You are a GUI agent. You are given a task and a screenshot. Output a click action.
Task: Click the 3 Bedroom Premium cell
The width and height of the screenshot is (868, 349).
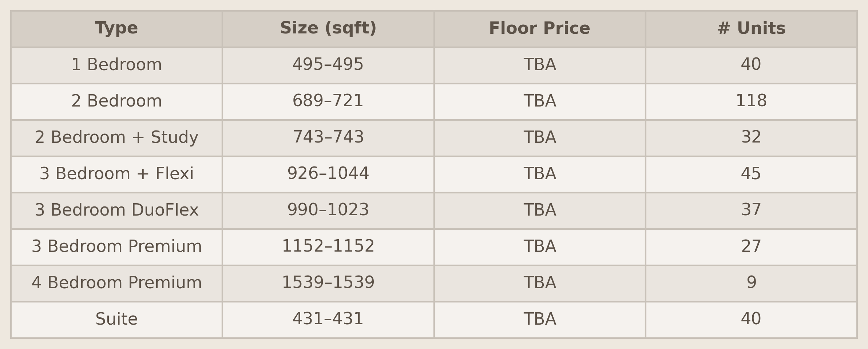116,247
